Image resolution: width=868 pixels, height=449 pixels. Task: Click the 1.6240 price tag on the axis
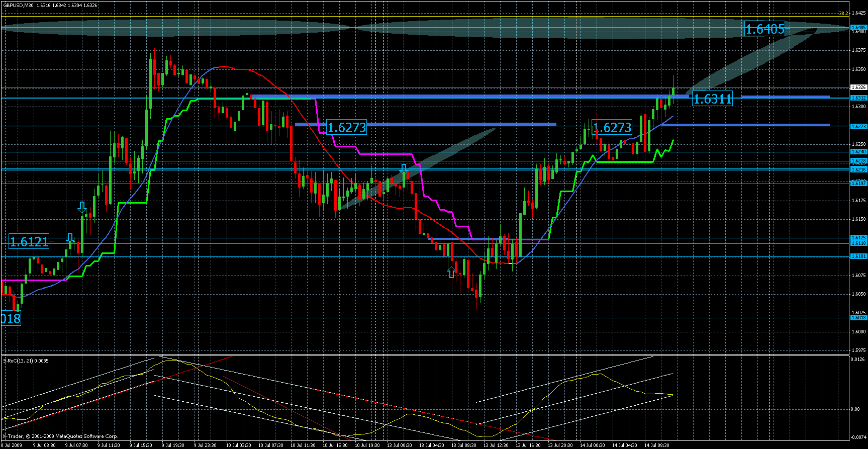[x=858, y=151]
